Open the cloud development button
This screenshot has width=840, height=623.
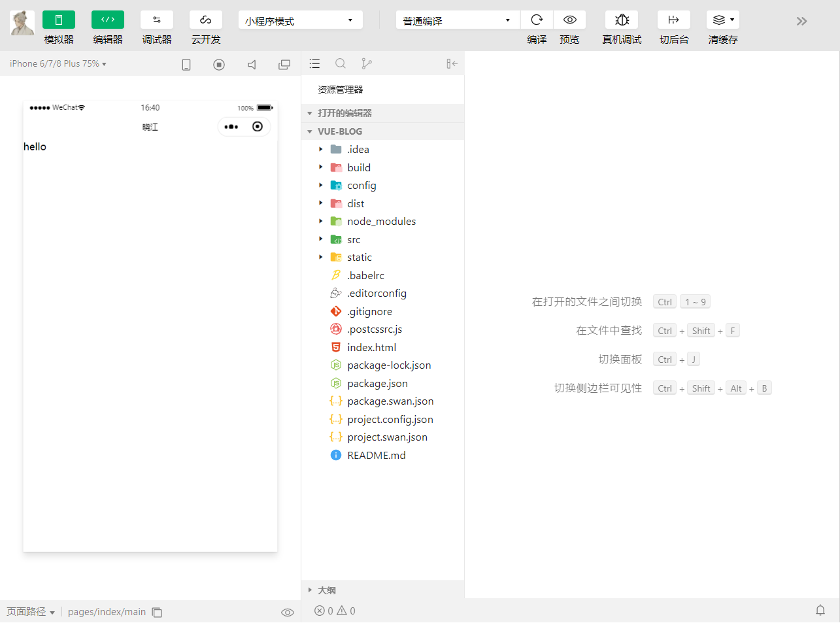point(206,20)
